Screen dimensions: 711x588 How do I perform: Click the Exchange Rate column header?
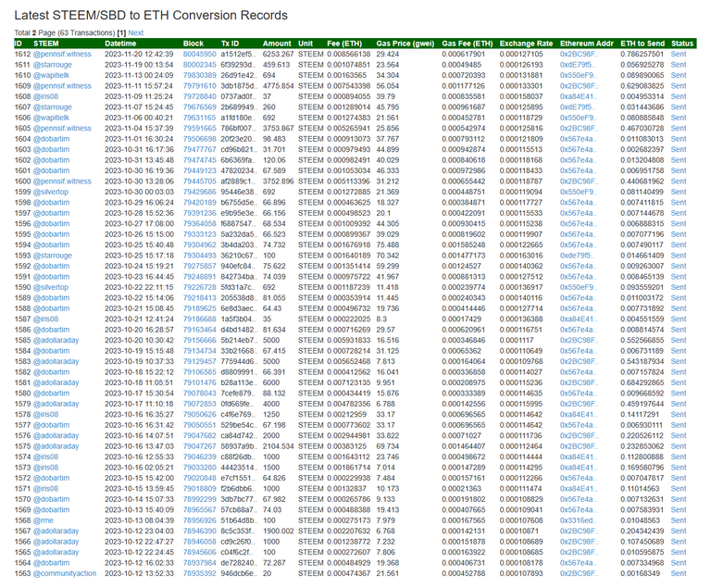click(526, 44)
